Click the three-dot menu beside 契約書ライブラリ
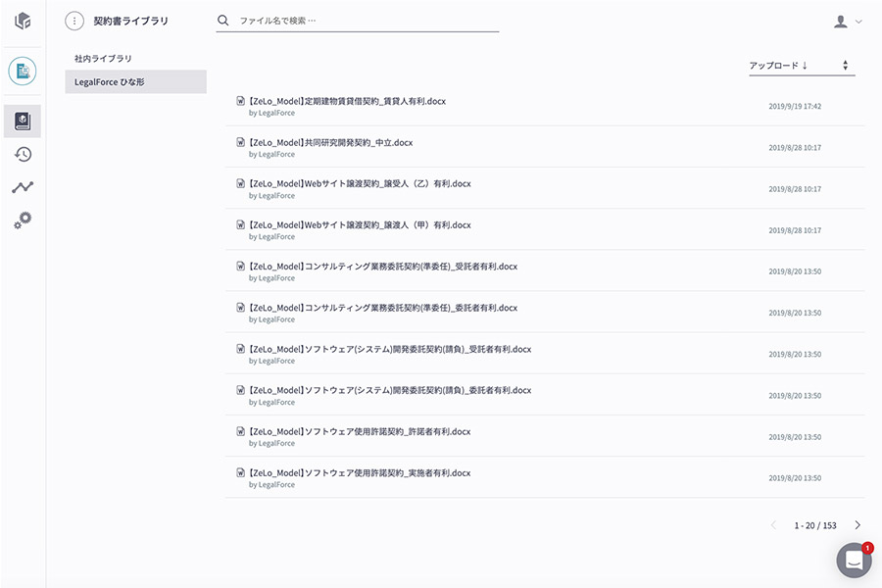 pos(74,21)
